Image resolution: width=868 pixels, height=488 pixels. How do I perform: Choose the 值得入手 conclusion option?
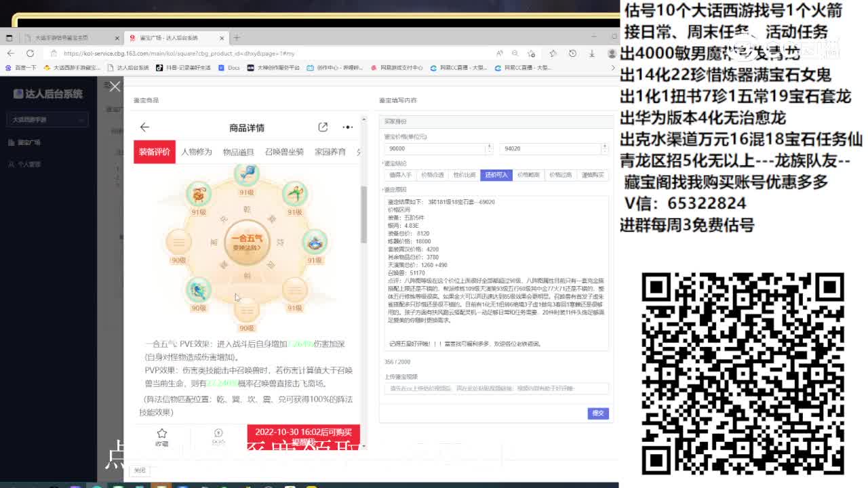400,175
